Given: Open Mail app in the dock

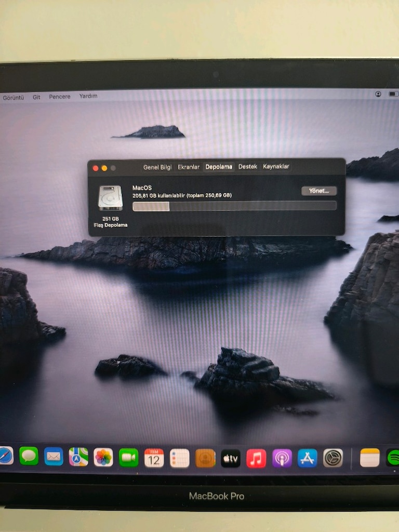Looking at the screenshot, I should pyautogui.click(x=54, y=456).
